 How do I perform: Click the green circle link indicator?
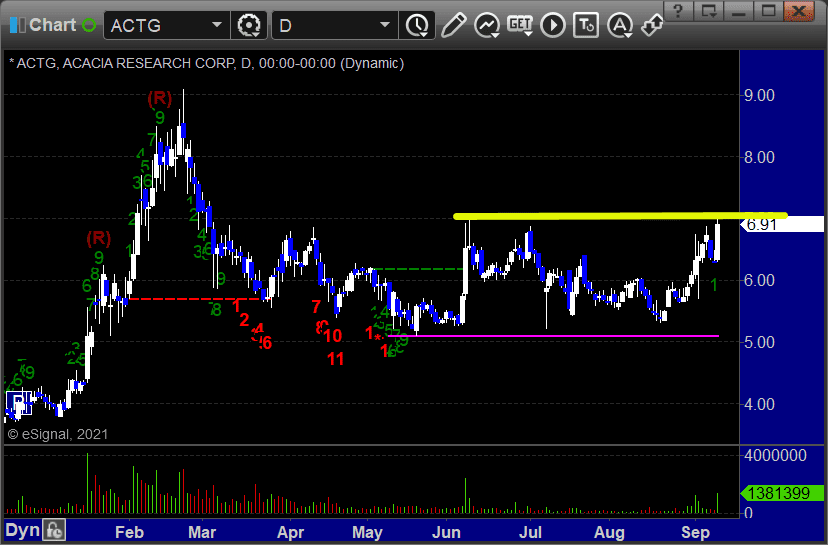click(x=89, y=25)
